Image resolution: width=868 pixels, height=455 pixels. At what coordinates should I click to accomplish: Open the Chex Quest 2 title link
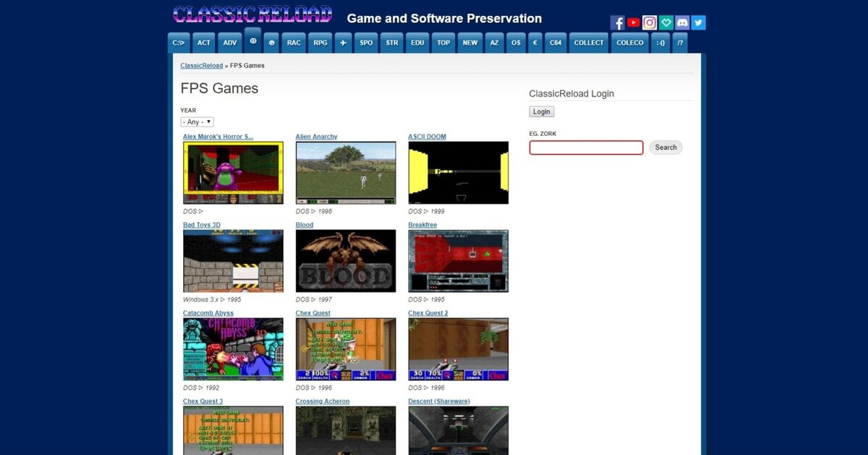click(428, 313)
